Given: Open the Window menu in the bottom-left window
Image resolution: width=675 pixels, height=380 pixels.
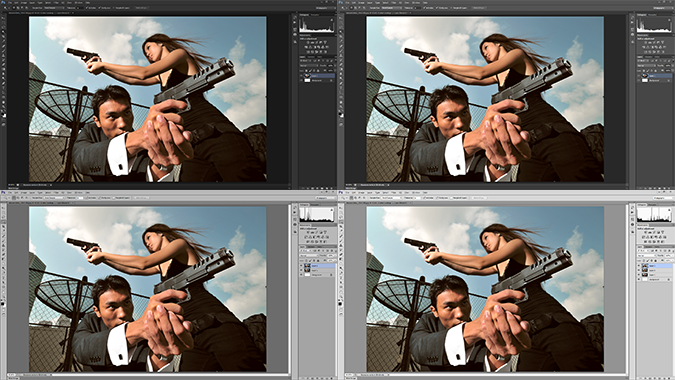Looking at the screenshot, I should 78,192.
